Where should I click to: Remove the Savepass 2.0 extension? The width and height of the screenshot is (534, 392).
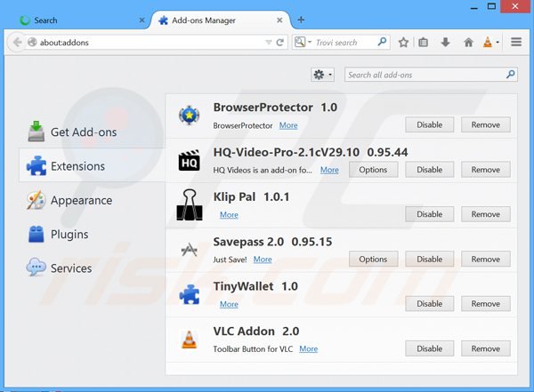coord(486,259)
